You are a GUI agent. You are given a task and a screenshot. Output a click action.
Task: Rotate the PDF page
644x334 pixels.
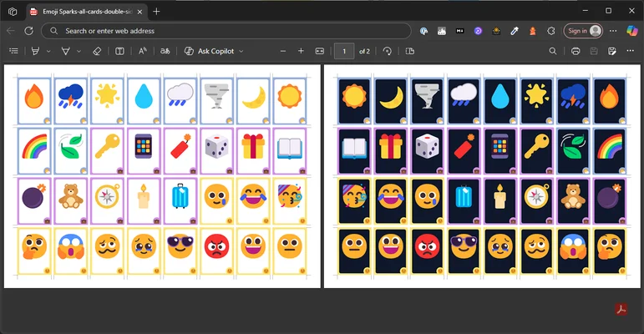tap(387, 51)
